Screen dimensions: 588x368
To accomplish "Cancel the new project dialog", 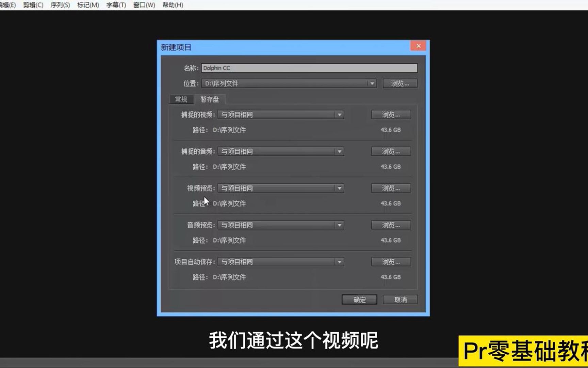I will [400, 300].
